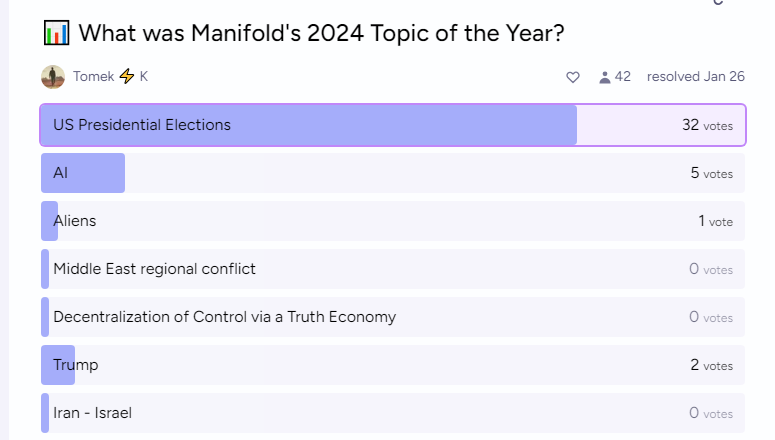Select the Aliens poll option

pos(393,221)
